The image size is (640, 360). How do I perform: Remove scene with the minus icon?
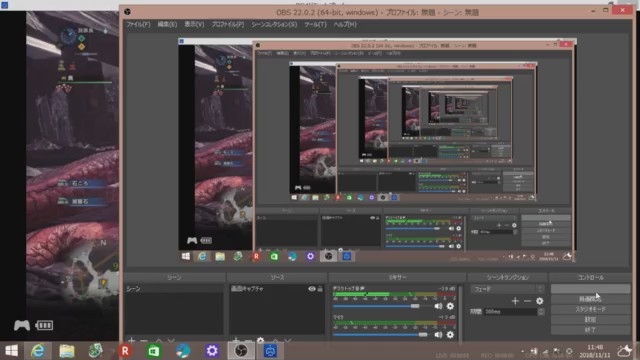coord(144,340)
